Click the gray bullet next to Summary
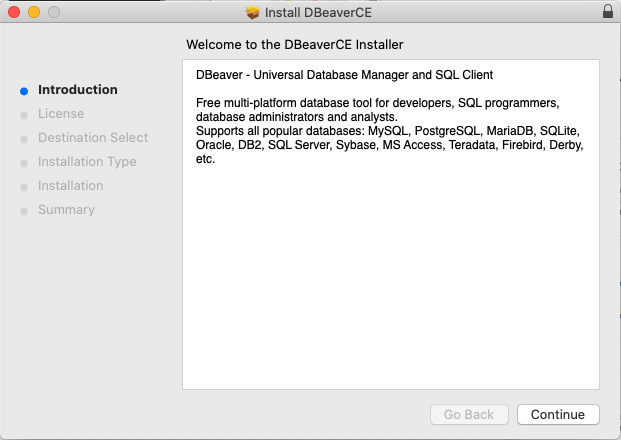The width and height of the screenshot is (621, 440). coord(24,211)
